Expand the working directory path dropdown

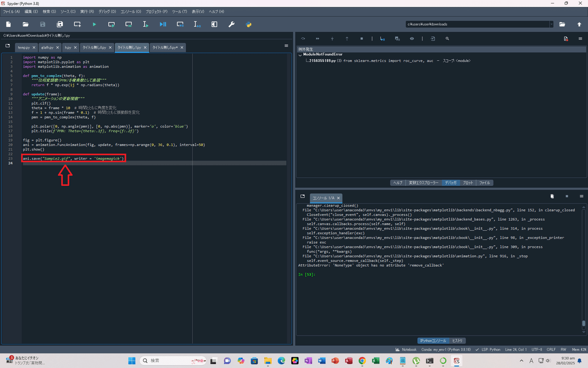[x=551, y=24]
